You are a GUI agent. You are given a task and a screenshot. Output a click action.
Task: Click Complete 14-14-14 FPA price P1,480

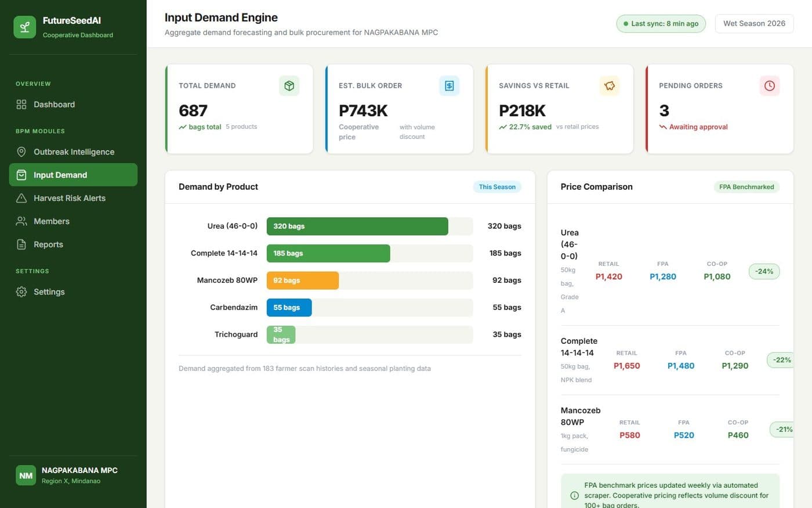tap(681, 366)
